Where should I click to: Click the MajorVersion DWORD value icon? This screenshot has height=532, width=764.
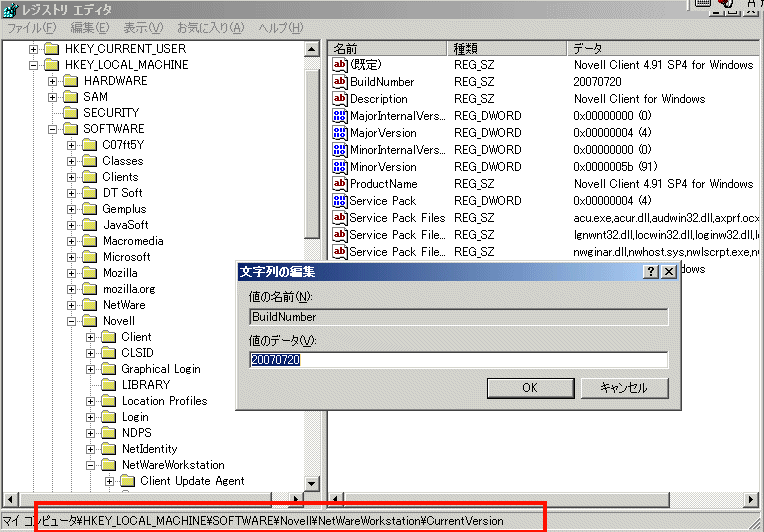(x=340, y=133)
